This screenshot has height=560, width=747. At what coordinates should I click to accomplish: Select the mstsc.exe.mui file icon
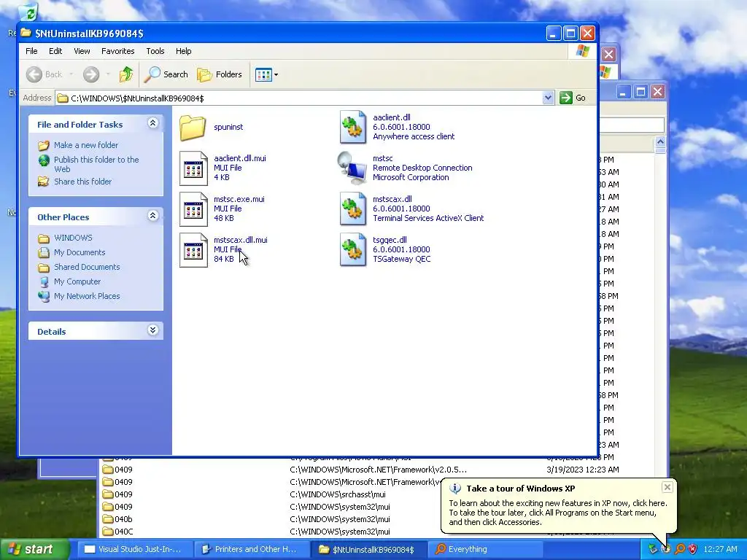click(193, 209)
